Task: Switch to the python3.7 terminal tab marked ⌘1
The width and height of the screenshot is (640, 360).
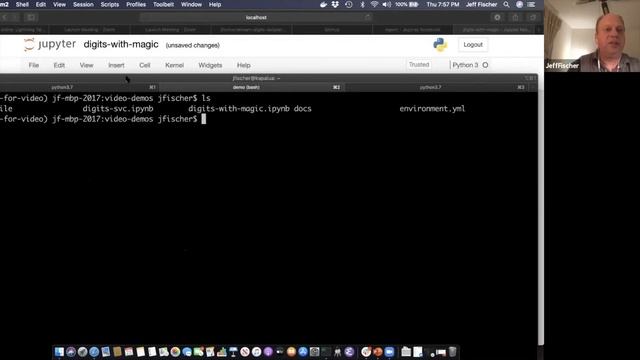Action: coord(79,87)
